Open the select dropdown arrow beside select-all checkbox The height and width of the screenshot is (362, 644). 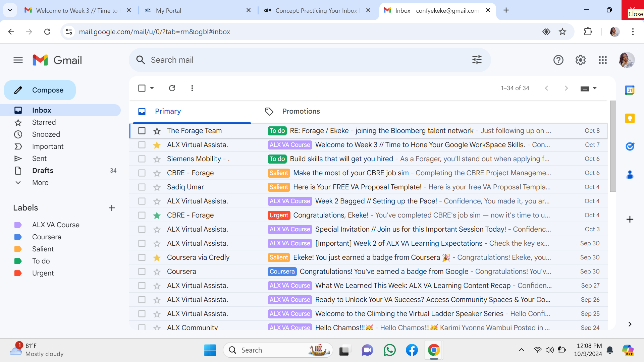click(152, 88)
